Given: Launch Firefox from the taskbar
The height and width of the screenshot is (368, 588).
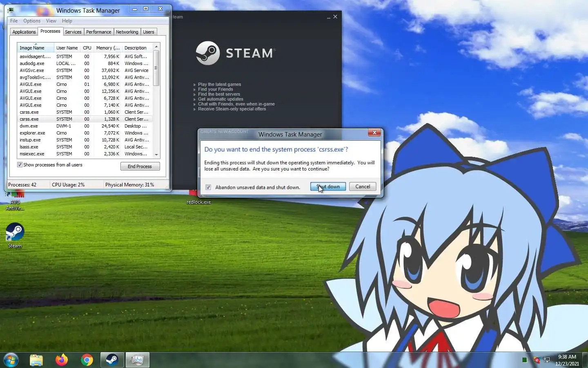Looking at the screenshot, I should 62,360.
